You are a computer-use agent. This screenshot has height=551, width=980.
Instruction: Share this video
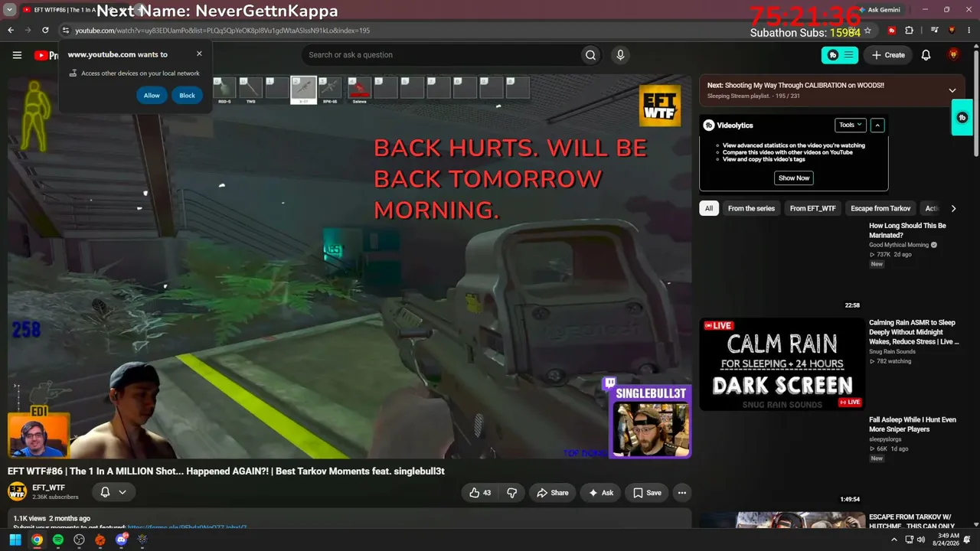pos(552,493)
